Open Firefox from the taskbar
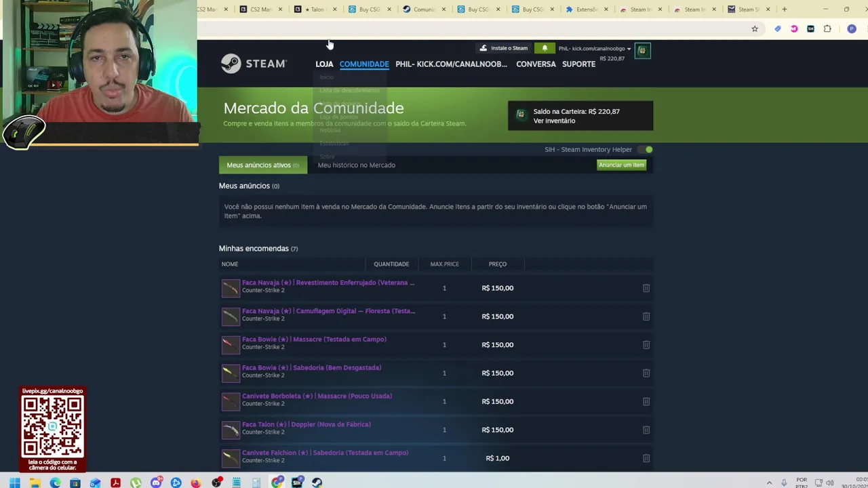This screenshot has height=488, width=868. click(196, 483)
